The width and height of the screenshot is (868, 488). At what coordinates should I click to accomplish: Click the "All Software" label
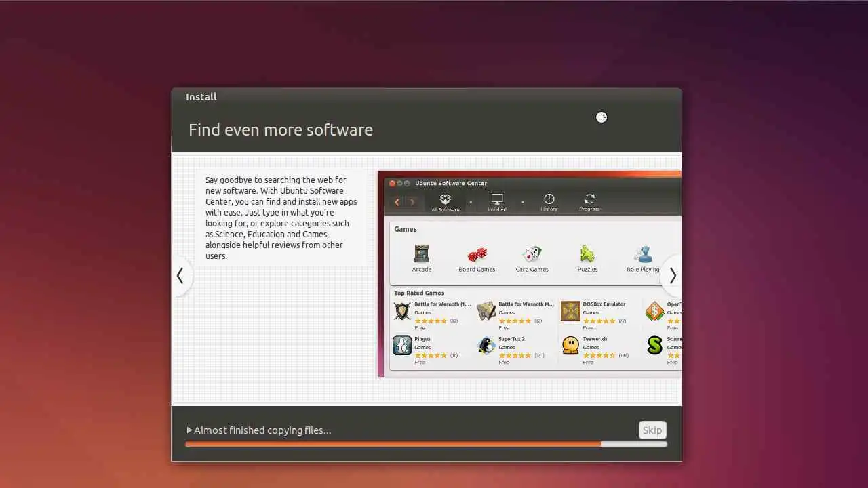446,209
